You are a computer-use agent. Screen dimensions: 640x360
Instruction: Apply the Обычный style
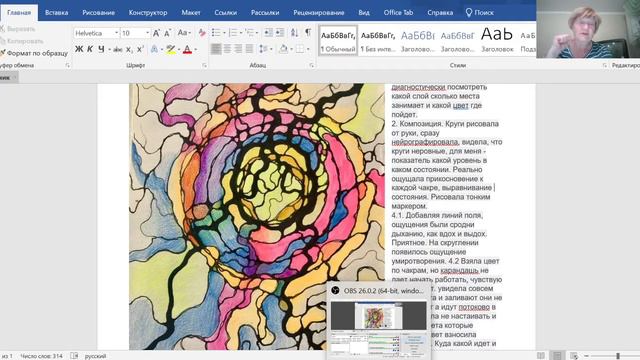tap(338, 40)
